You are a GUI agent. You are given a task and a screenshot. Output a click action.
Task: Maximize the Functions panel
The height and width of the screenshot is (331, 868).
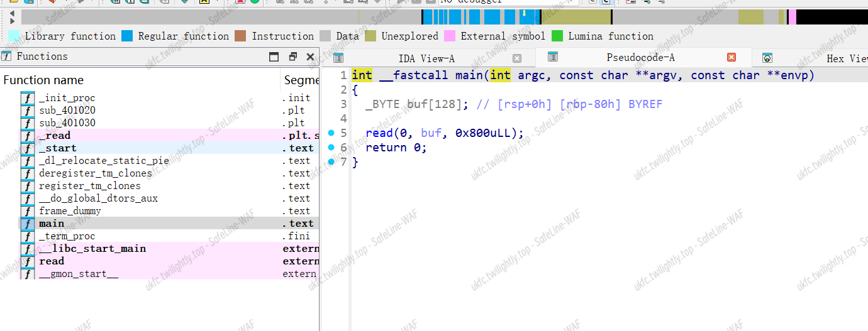click(274, 57)
